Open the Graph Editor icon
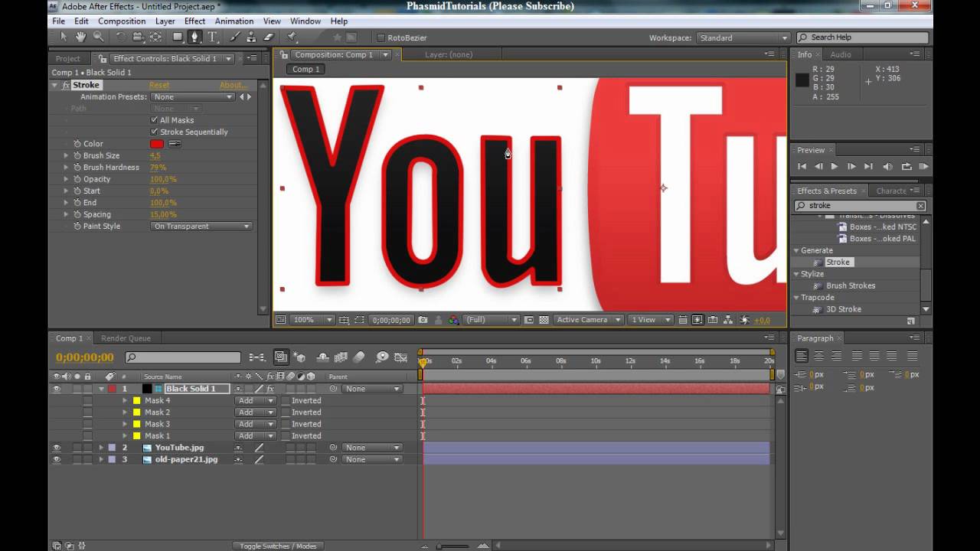Screen dimensions: 980x551 point(401,357)
